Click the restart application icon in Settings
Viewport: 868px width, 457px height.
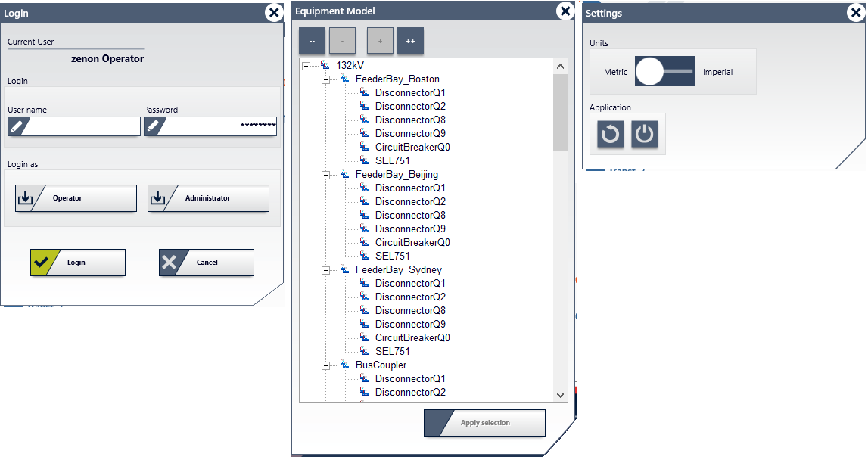[x=610, y=135]
